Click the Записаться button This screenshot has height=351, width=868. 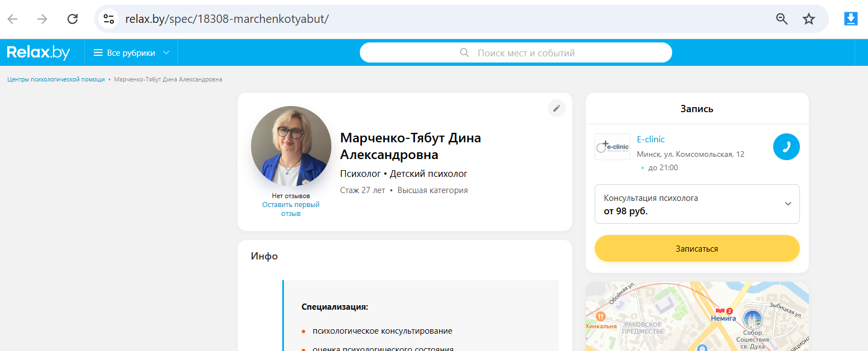(697, 248)
